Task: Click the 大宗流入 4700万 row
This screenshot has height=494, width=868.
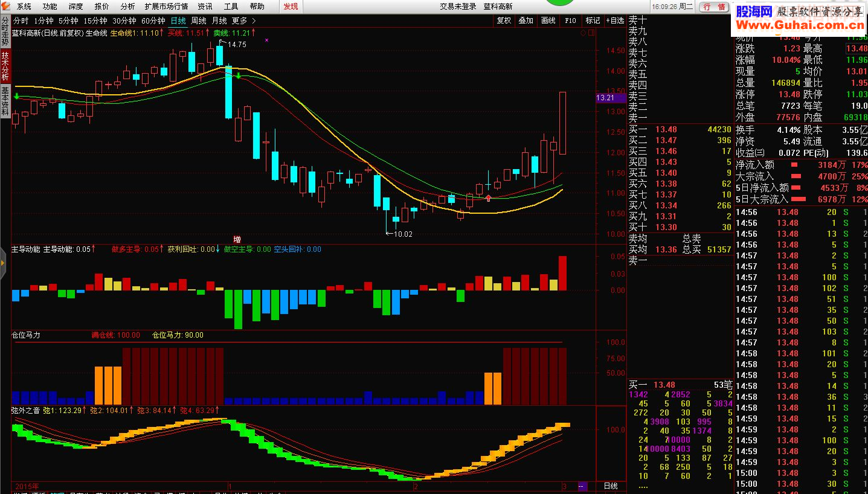Action: point(801,176)
